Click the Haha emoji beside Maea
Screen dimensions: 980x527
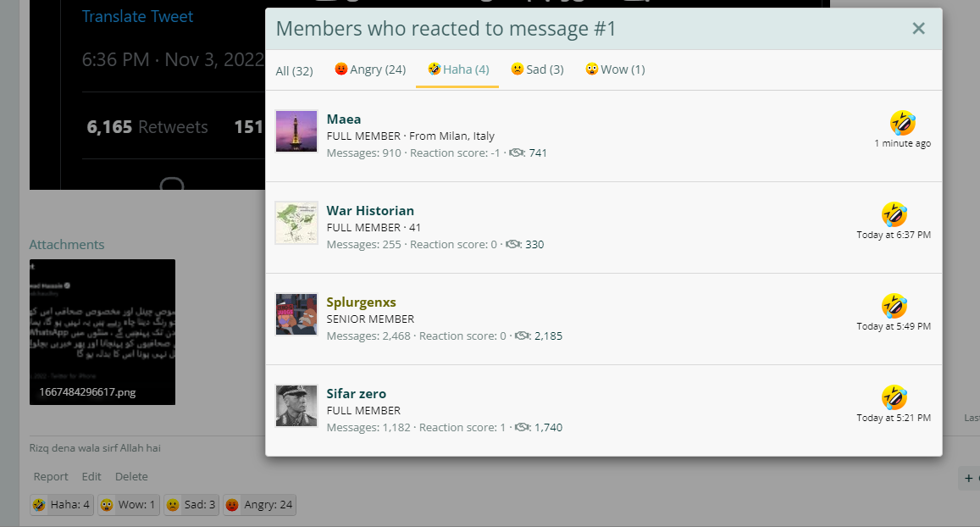(x=903, y=123)
